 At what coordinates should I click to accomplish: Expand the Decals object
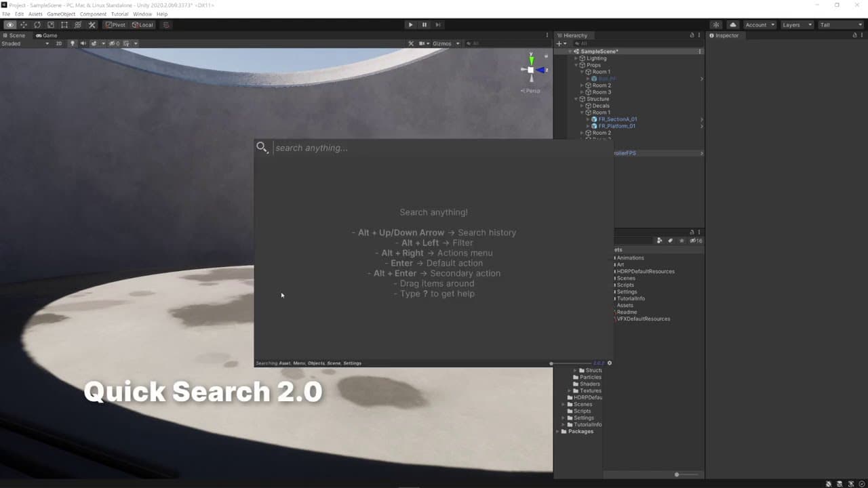[x=582, y=106]
